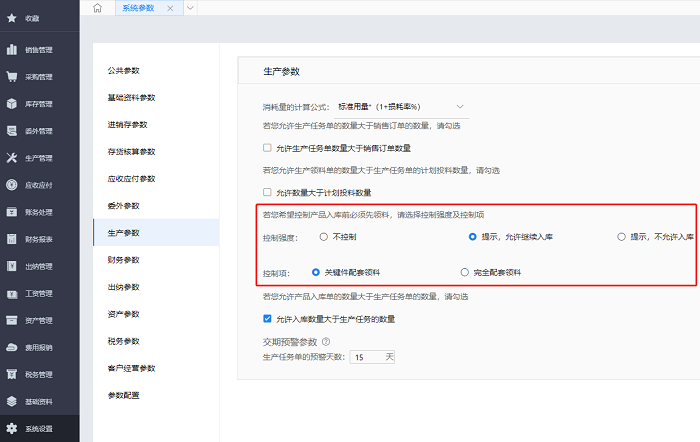Expand 消耗量的计算公式 dropdown
The height and width of the screenshot is (442, 700).
click(x=460, y=106)
